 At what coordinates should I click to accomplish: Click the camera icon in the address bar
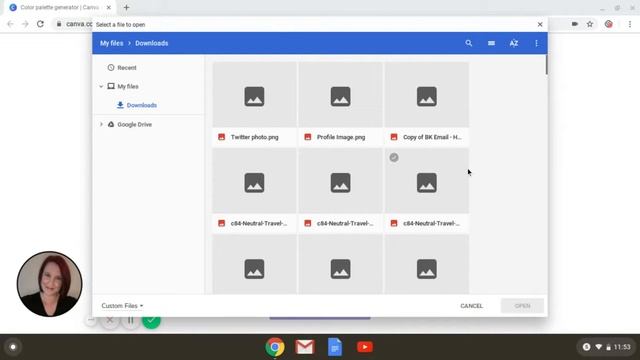[x=575, y=24]
